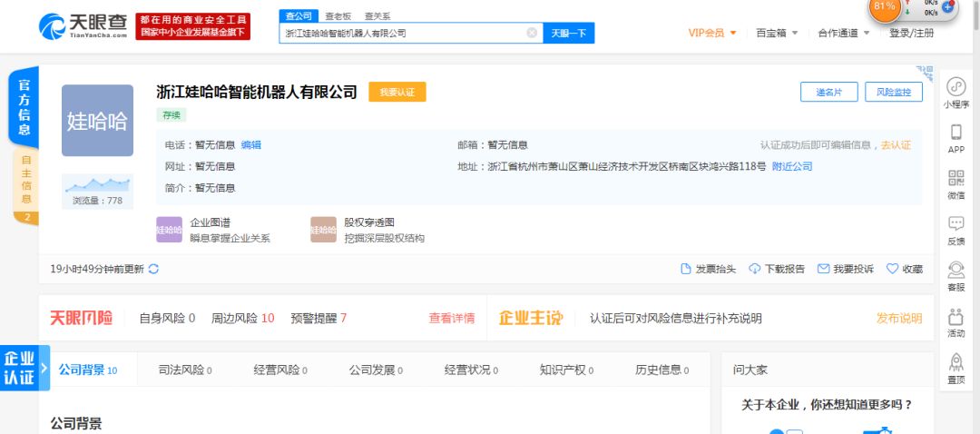Open the 登录/注册 link
This screenshot has width=980, height=434.
pyautogui.click(x=912, y=33)
